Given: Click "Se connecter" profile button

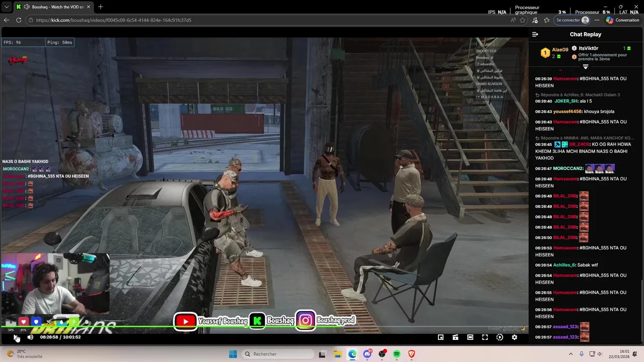Looking at the screenshot, I should 573,20.
